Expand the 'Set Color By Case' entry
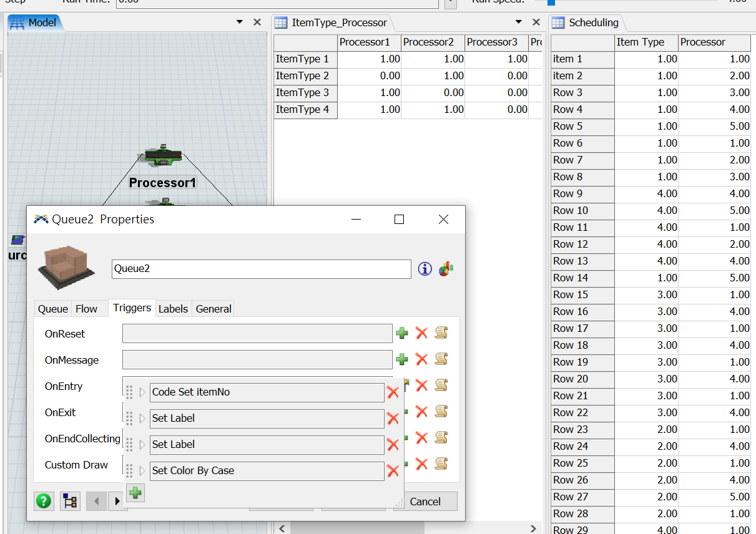 [142, 471]
